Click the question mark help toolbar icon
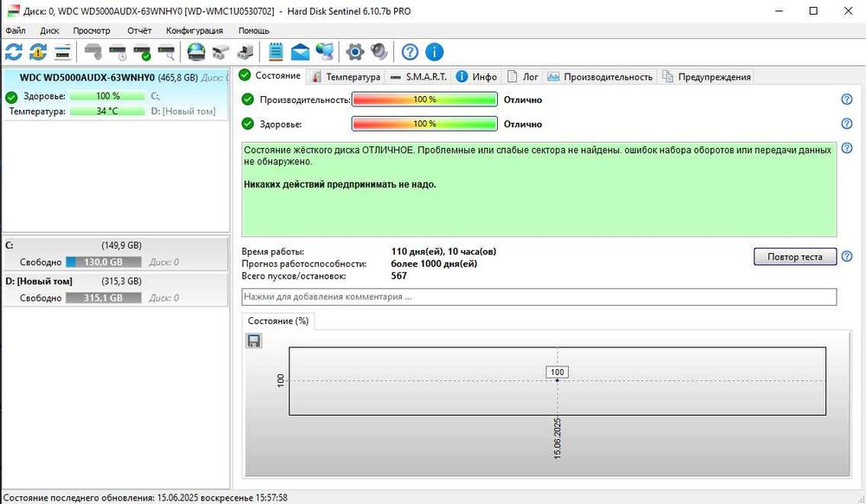 point(410,52)
